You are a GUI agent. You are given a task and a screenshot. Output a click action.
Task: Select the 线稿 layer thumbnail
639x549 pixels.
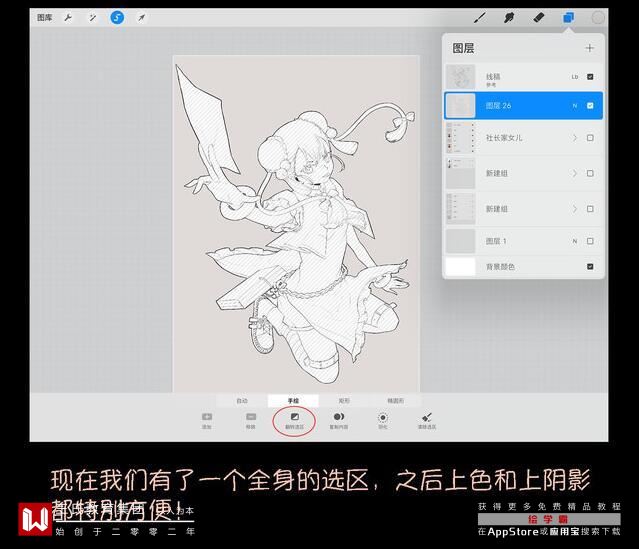click(x=461, y=77)
